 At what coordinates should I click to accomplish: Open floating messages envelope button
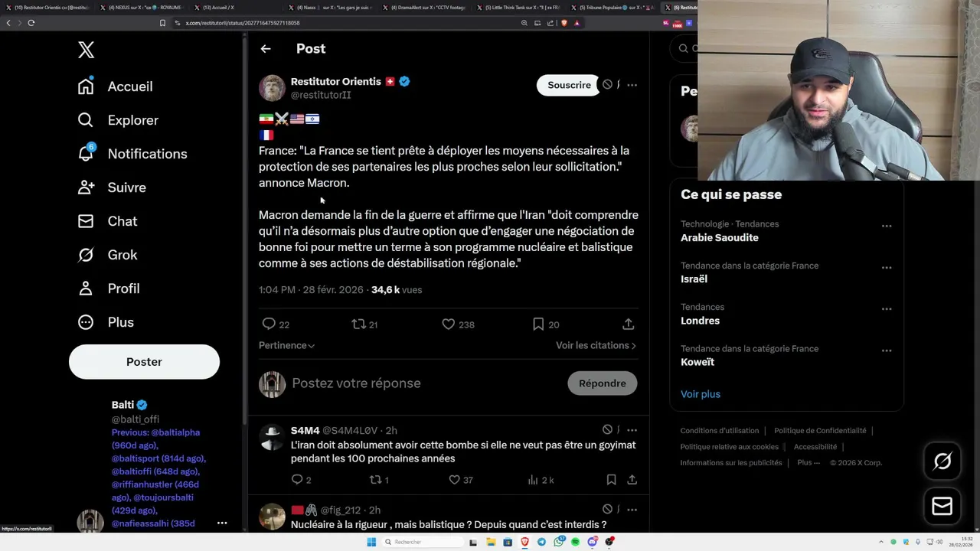coord(942,507)
